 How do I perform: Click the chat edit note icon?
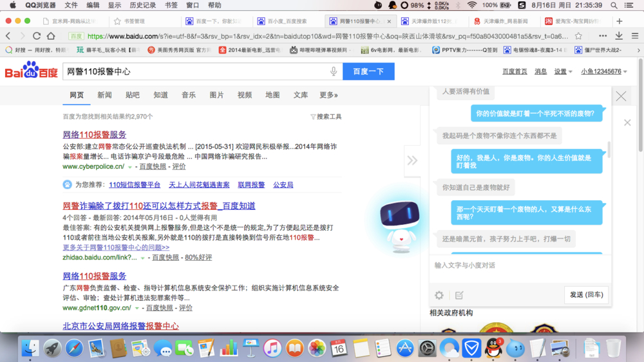pyautogui.click(x=459, y=295)
